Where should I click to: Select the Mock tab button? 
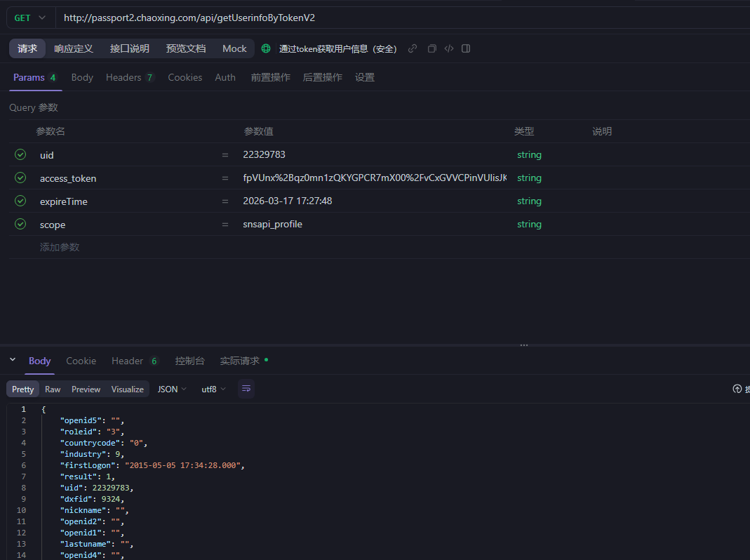pyautogui.click(x=234, y=48)
